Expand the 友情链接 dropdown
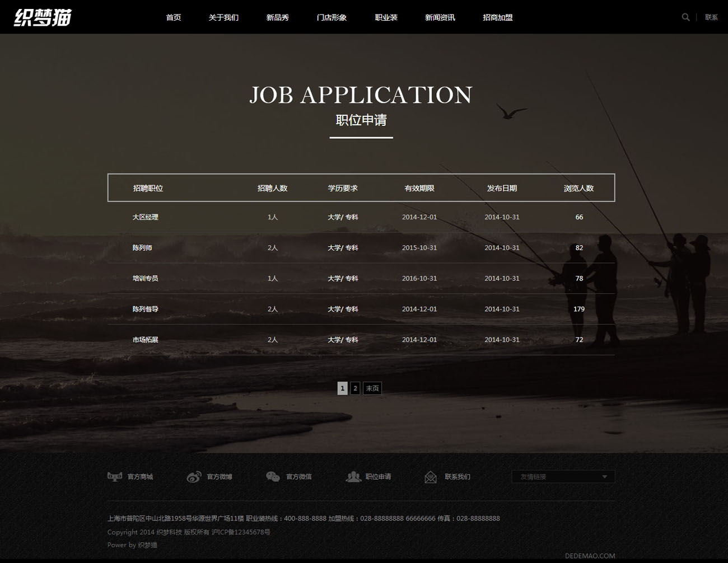Viewport: 728px width, 563px height. click(x=562, y=477)
